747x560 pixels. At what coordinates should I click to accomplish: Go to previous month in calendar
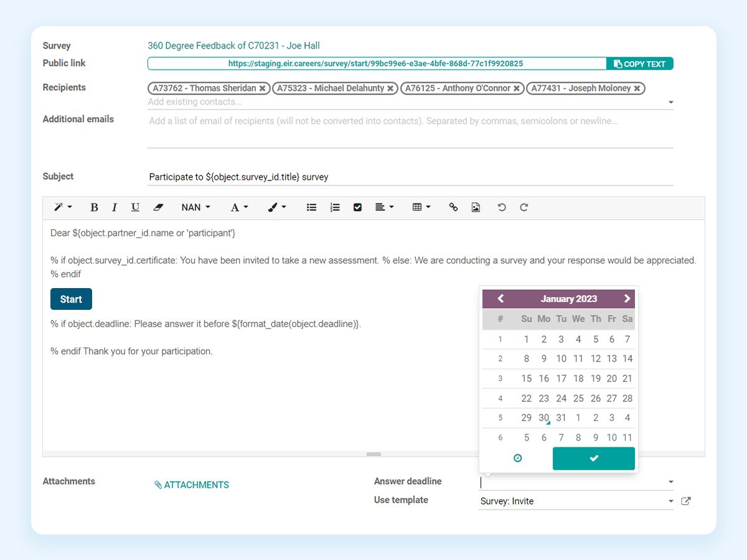500,299
